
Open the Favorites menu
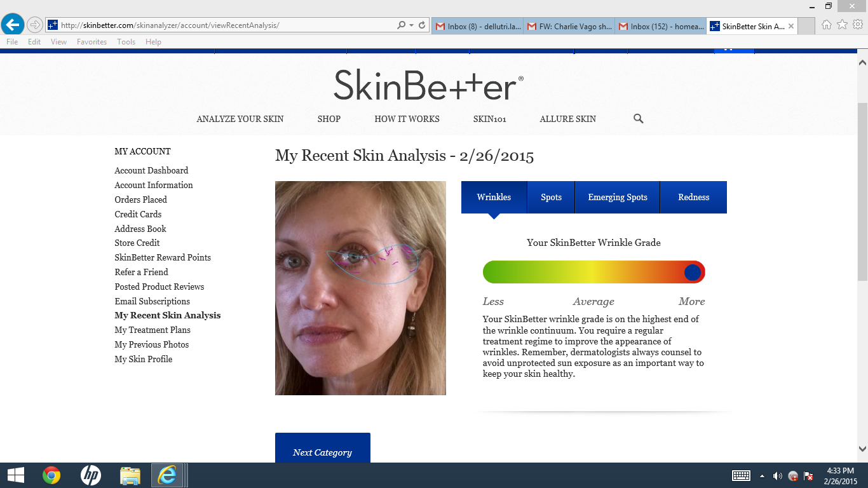[92, 42]
